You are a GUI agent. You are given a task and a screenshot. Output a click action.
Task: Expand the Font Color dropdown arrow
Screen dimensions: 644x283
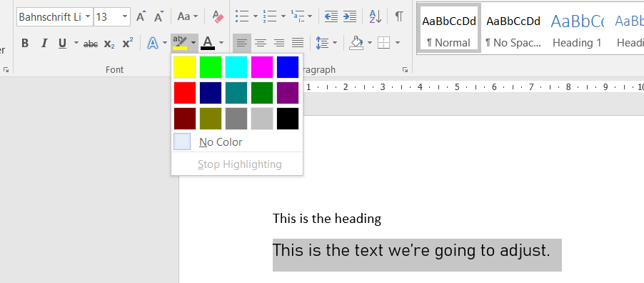tap(221, 43)
